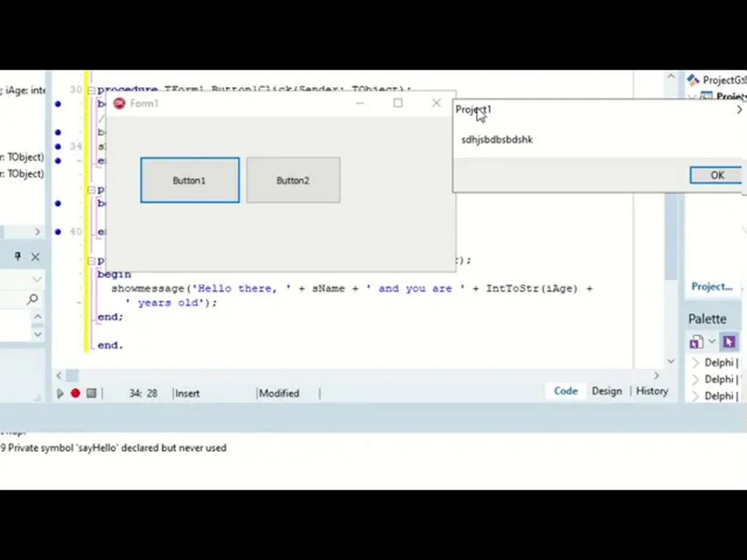Click the search magnifier in the left panel
Screen dimensions: 747x560
[x=33, y=299]
